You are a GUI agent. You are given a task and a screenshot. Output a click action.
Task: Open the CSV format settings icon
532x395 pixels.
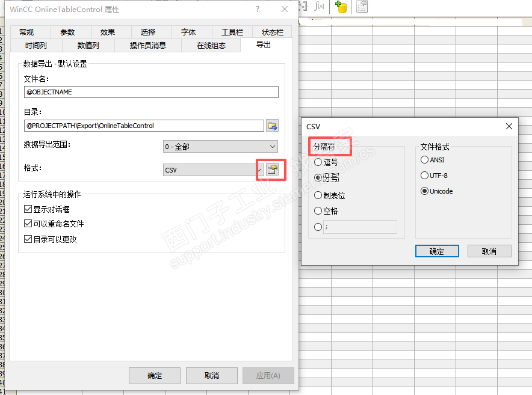click(272, 170)
